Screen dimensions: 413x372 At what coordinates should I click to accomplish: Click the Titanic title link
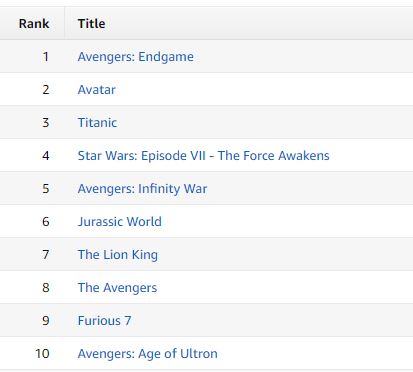tap(97, 123)
